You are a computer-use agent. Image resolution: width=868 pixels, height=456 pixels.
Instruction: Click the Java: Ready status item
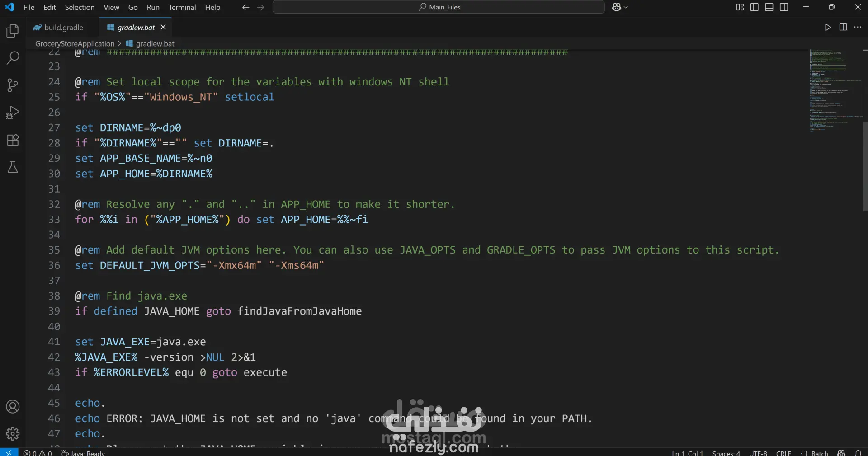point(83,452)
